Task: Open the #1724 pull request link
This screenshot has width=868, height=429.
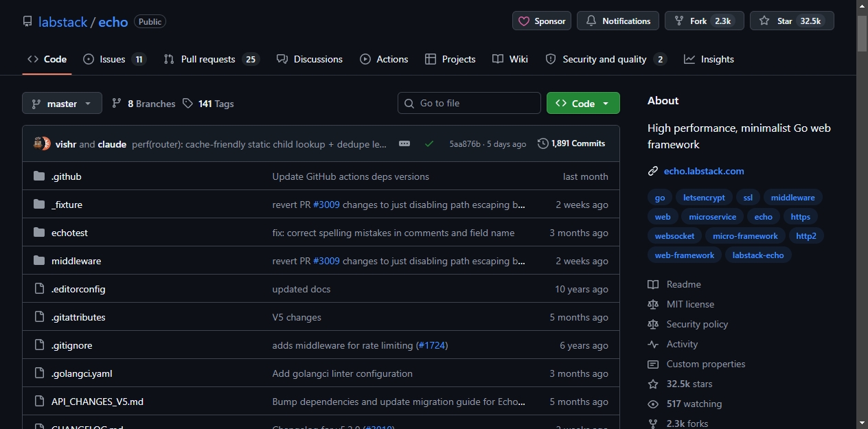Action: pyautogui.click(x=431, y=345)
